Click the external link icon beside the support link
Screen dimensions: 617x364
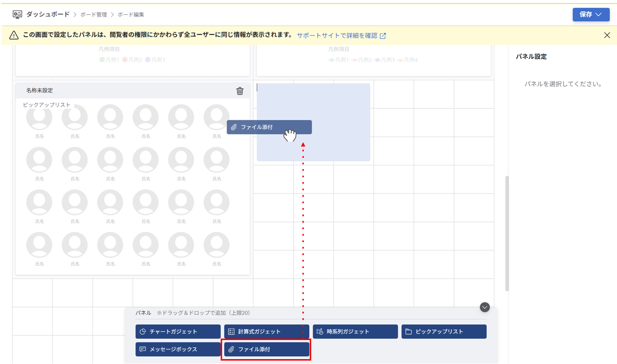(x=383, y=35)
